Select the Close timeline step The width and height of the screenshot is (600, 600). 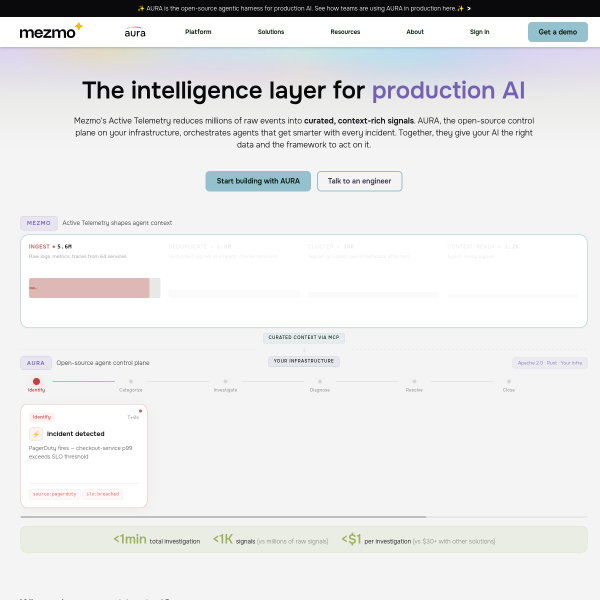tap(509, 386)
